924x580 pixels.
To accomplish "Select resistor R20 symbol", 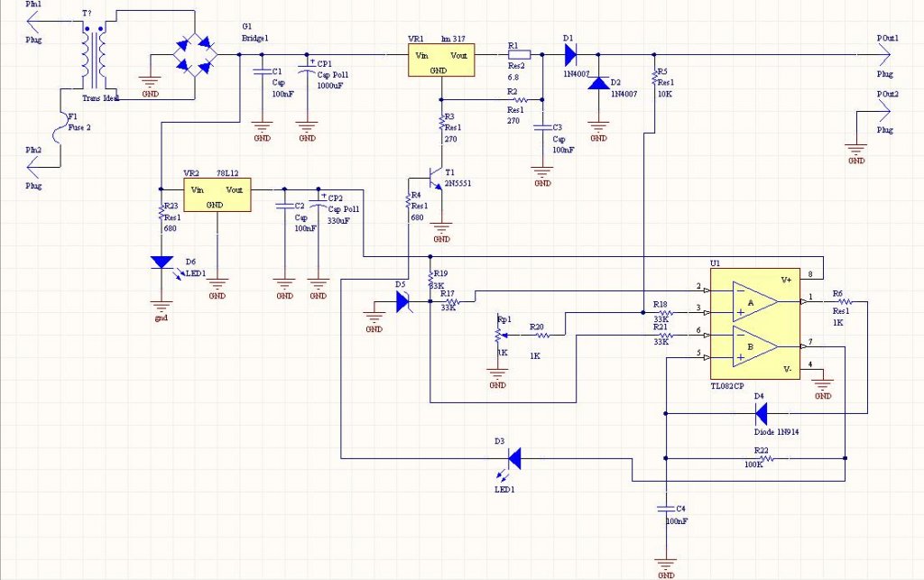I will (x=541, y=335).
